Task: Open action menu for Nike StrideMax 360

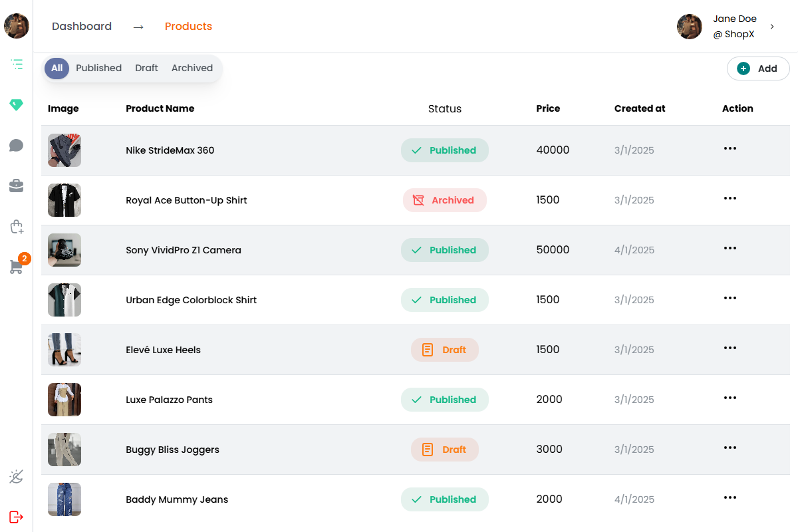Action: (x=730, y=149)
